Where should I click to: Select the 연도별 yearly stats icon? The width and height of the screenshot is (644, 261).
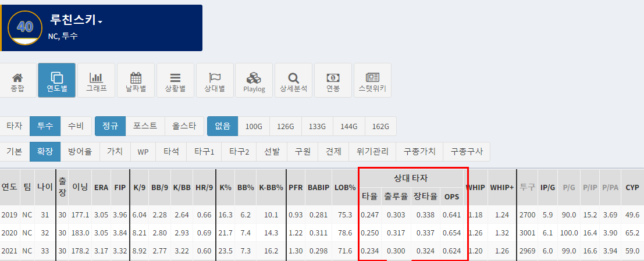coord(56,80)
